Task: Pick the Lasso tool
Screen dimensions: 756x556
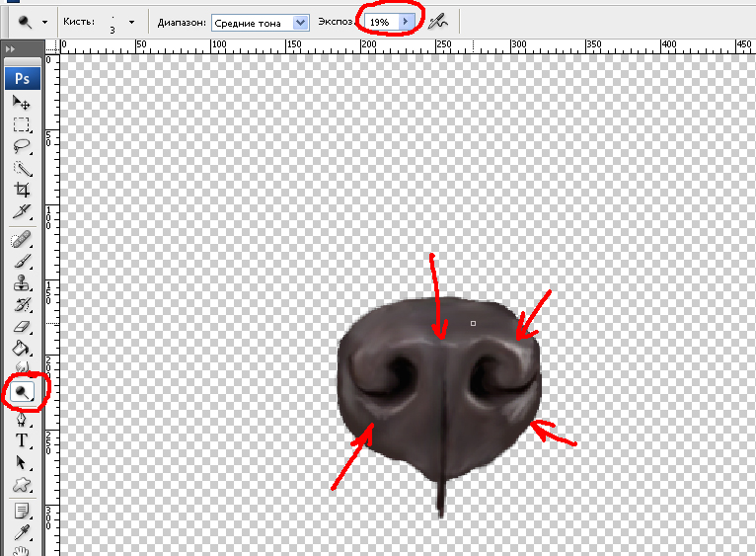Action: pos(21,146)
